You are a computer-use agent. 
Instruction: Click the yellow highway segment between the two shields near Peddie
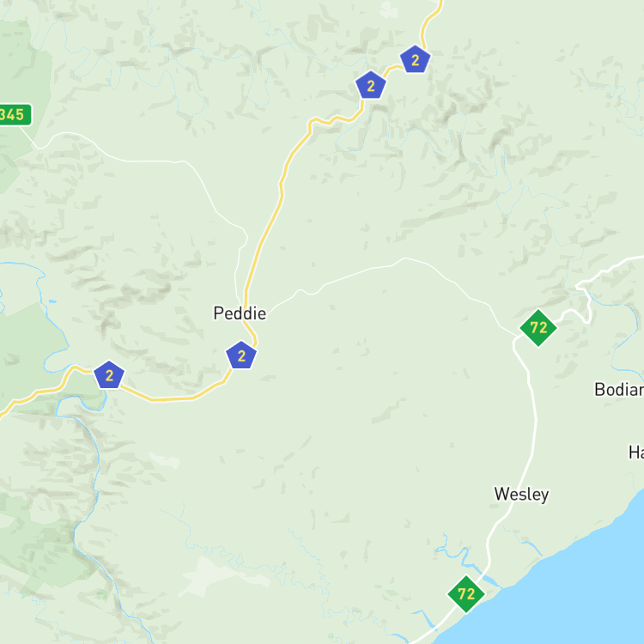click(x=177, y=398)
